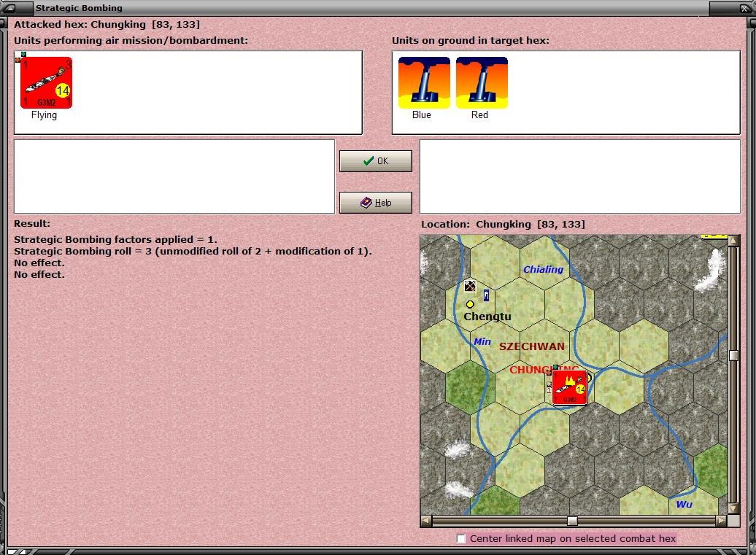Click the 'Flying' status label
The width and height of the screenshot is (756, 555).
pyautogui.click(x=44, y=115)
